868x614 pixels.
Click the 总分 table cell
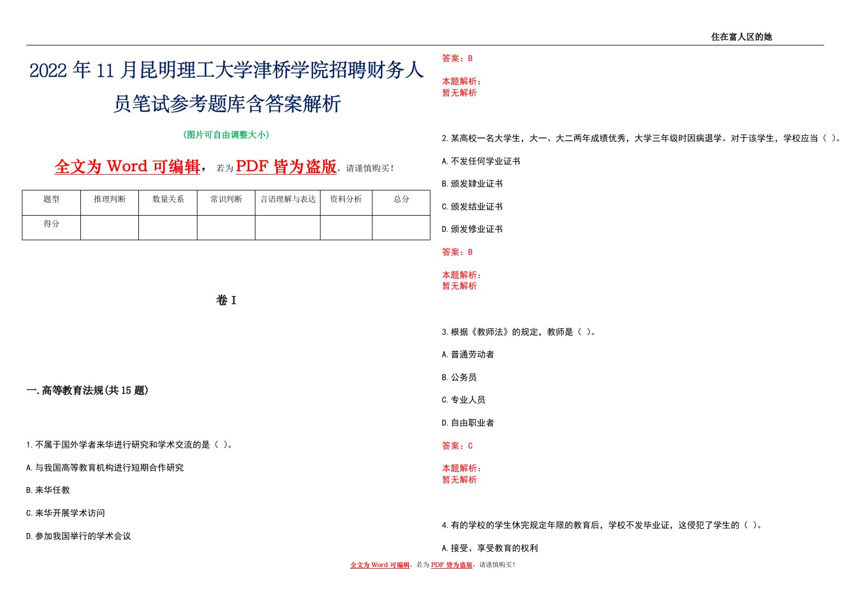[x=401, y=202]
